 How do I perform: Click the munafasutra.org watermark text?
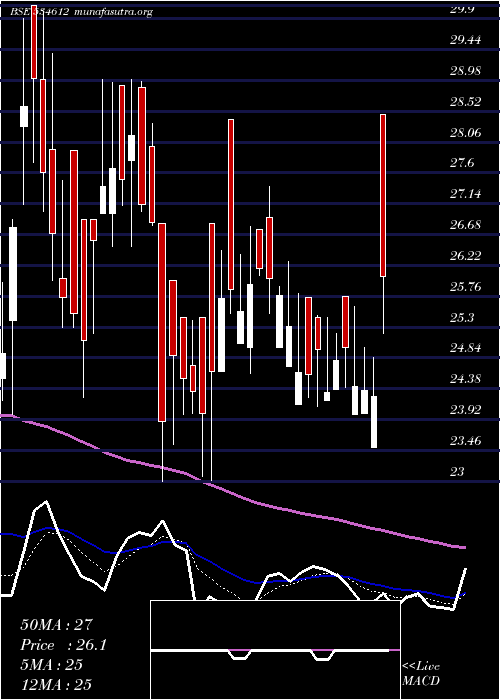click(x=114, y=12)
